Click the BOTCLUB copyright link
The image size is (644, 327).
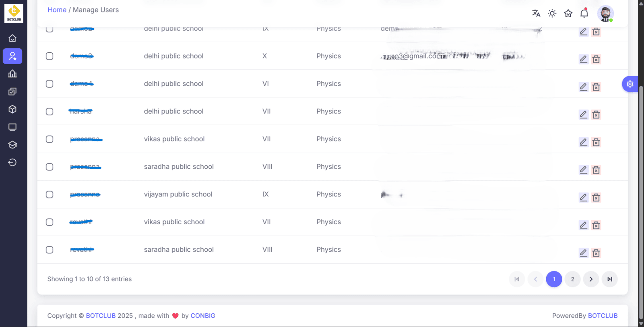[101, 316]
